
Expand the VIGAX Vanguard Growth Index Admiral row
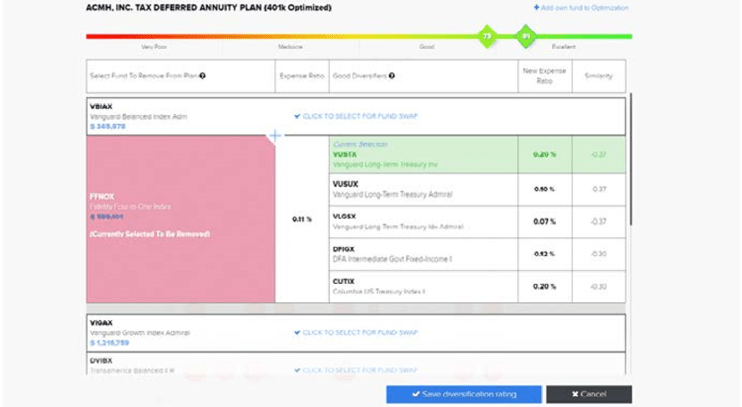click(x=180, y=332)
